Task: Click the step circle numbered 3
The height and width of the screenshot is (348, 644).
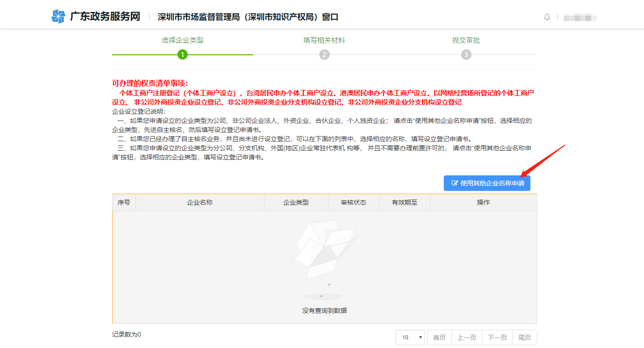Action: [466, 54]
